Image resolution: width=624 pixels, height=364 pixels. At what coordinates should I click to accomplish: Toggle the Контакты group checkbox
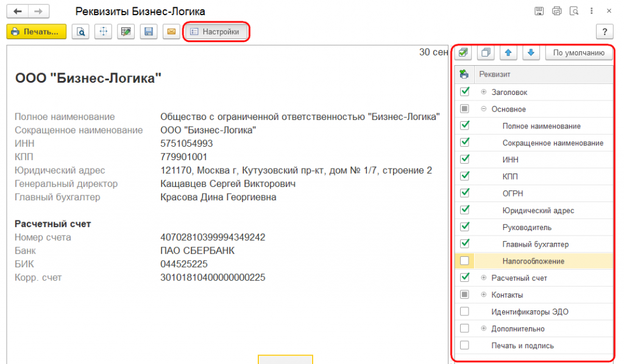click(x=464, y=295)
